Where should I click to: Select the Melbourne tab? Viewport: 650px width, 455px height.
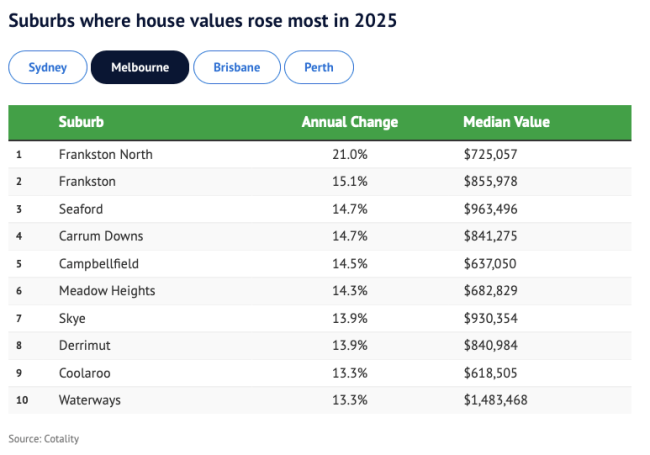[139, 67]
